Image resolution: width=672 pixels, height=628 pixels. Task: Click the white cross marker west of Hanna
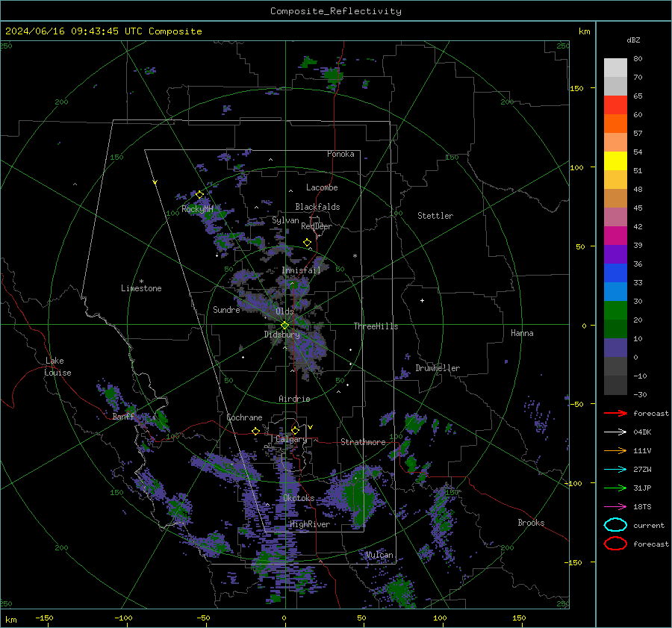tap(422, 300)
